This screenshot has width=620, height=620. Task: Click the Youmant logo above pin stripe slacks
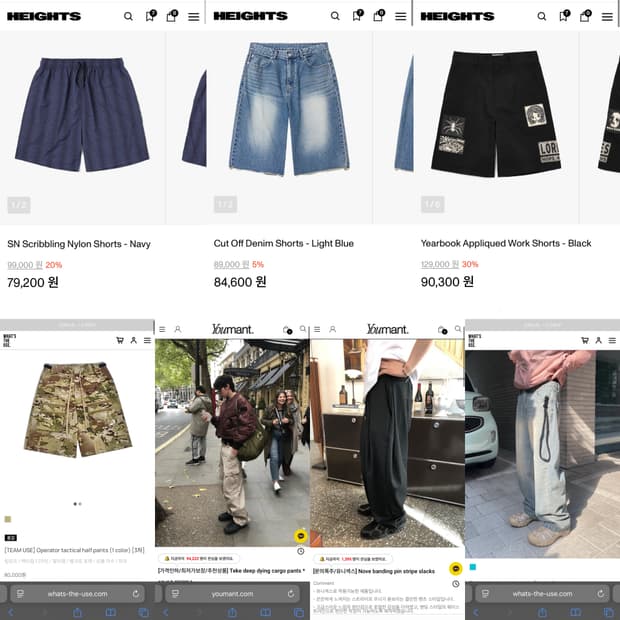(387, 329)
